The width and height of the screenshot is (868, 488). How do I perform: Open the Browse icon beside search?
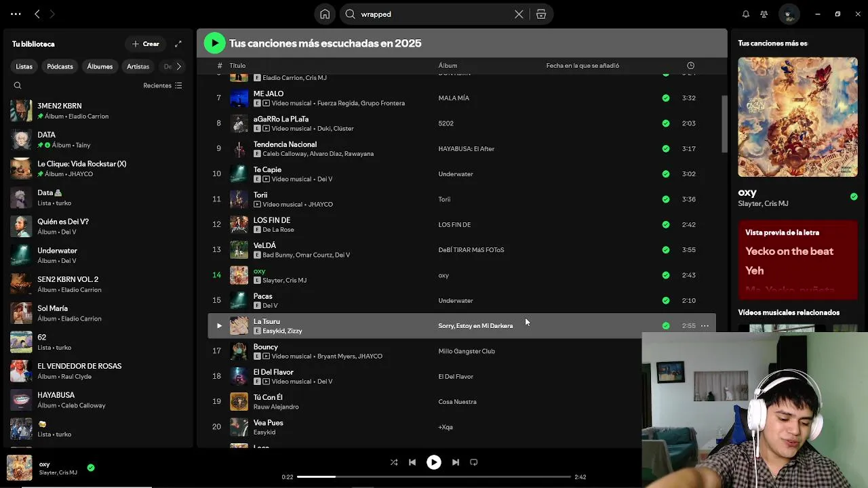click(x=541, y=14)
